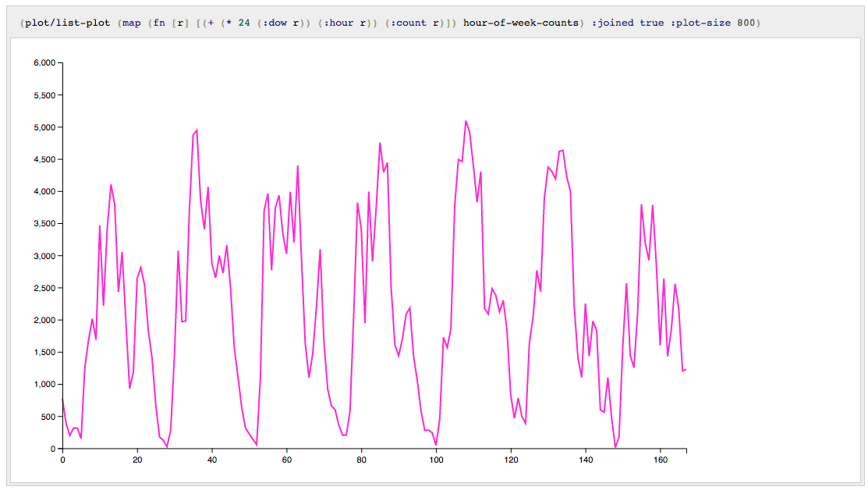Click the 'hour-of-week-counts' variable in code

pos(521,23)
